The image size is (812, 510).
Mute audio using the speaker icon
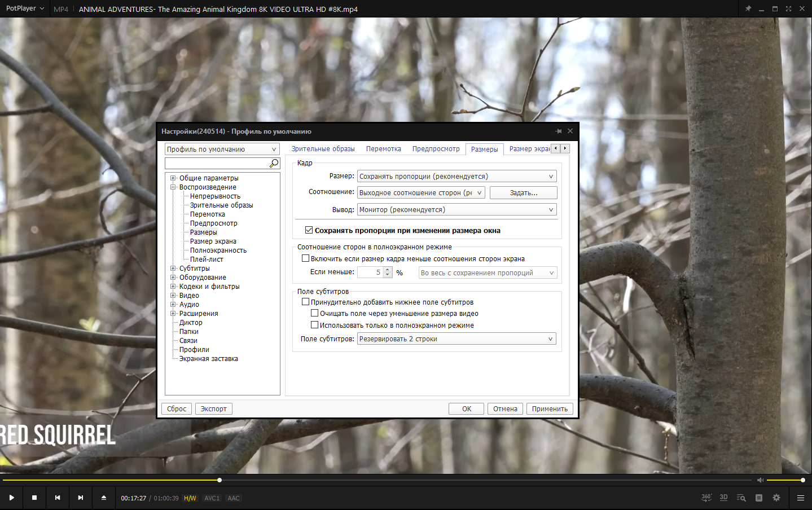(760, 480)
